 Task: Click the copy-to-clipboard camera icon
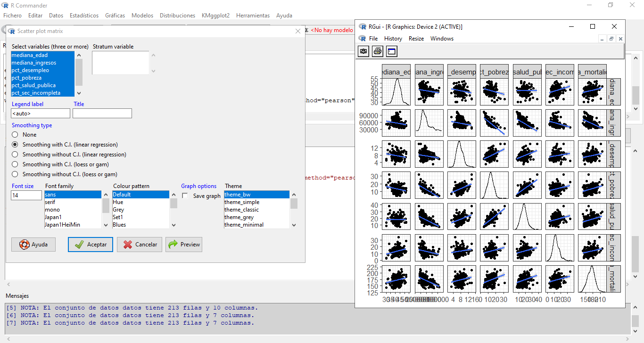click(363, 51)
